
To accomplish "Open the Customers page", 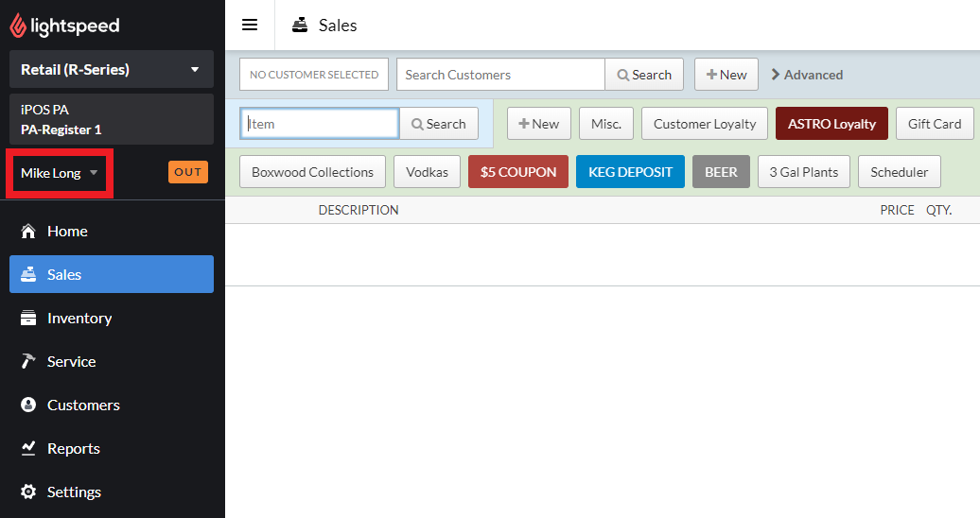I will pos(83,406).
